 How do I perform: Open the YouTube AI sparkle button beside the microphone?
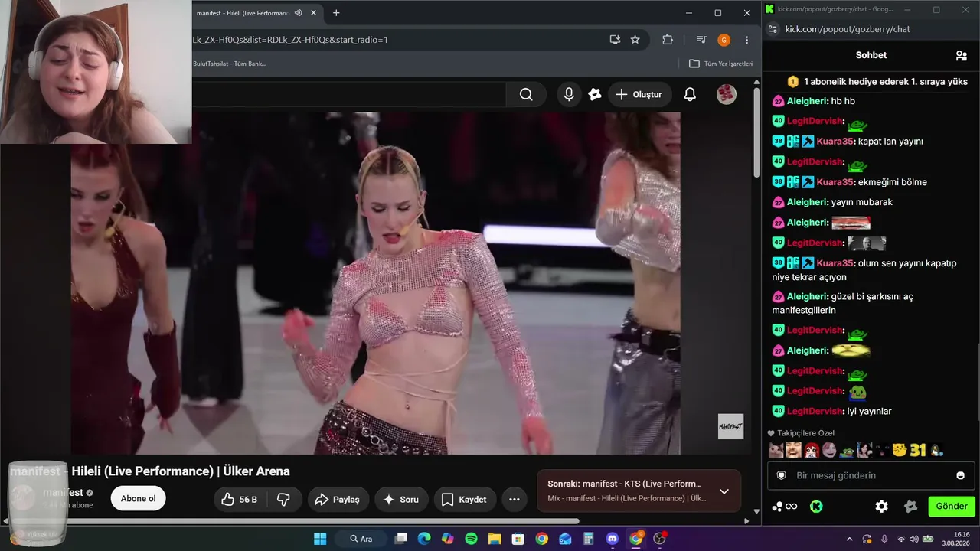595,94
